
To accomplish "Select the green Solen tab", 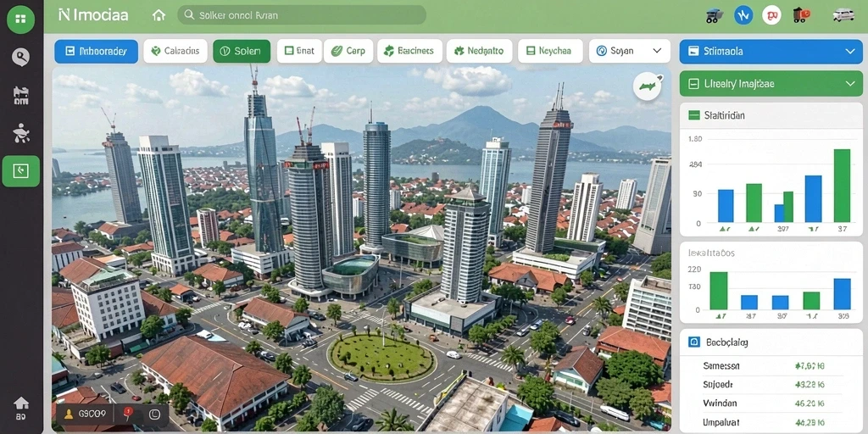I will tap(242, 51).
